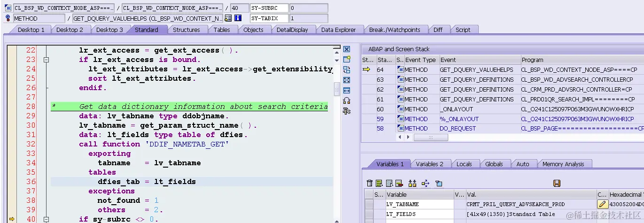Click the filter shape icon in Variables toolbar
The height and width of the screenshot is (223, 644).
tap(439, 183)
